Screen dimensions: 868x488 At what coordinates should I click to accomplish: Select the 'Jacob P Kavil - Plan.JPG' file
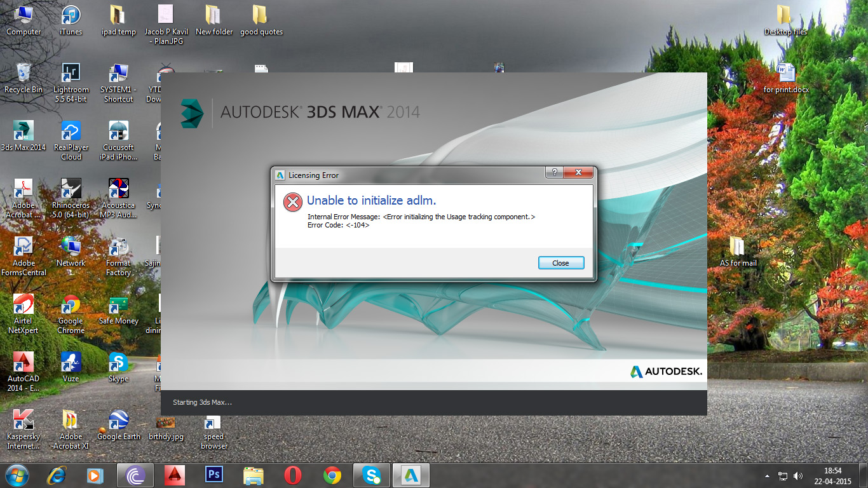(x=166, y=24)
